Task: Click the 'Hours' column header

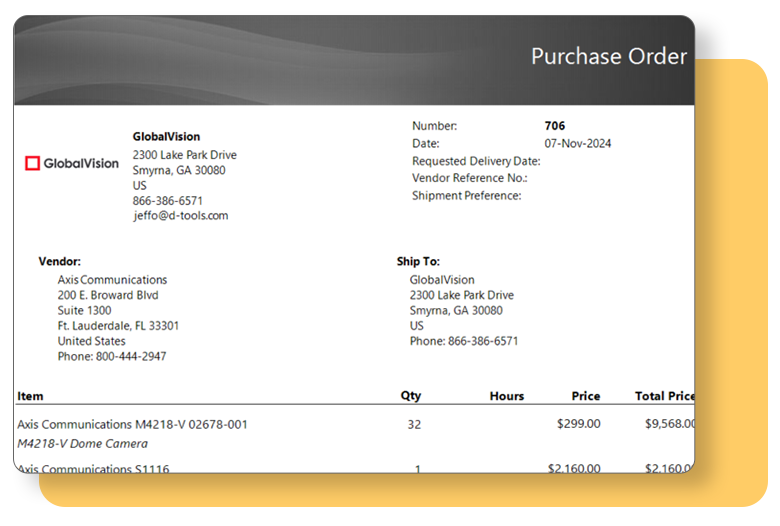Action: pyautogui.click(x=507, y=396)
